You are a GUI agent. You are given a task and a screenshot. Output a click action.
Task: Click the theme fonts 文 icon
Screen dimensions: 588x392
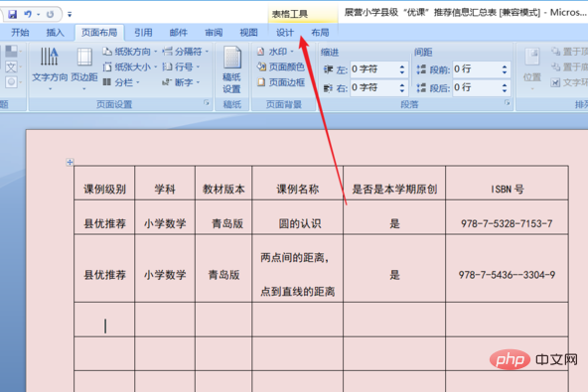pyautogui.click(x=12, y=67)
